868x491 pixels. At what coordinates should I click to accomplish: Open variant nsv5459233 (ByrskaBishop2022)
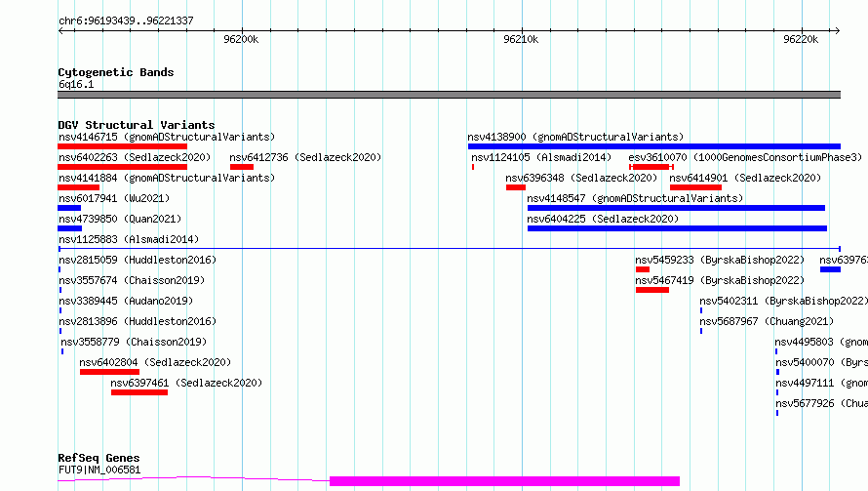tap(720, 260)
